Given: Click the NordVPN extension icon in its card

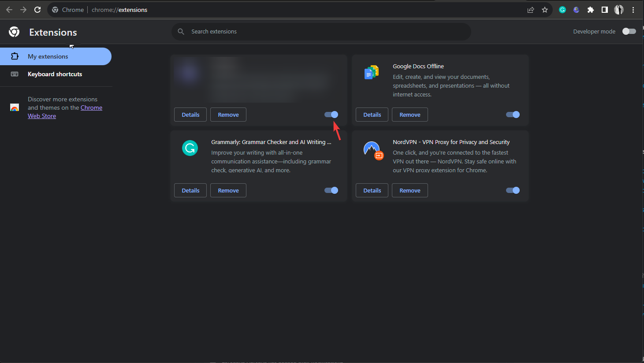Looking at the screenshot, I should 372,150.
